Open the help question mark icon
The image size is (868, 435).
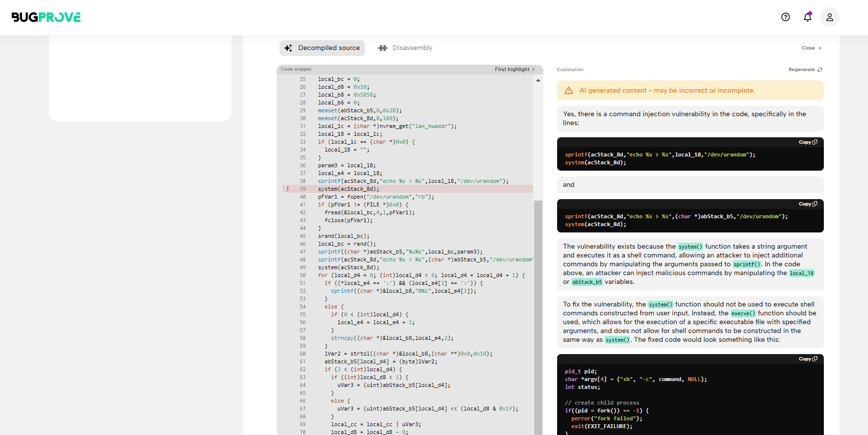click(786, 17)
